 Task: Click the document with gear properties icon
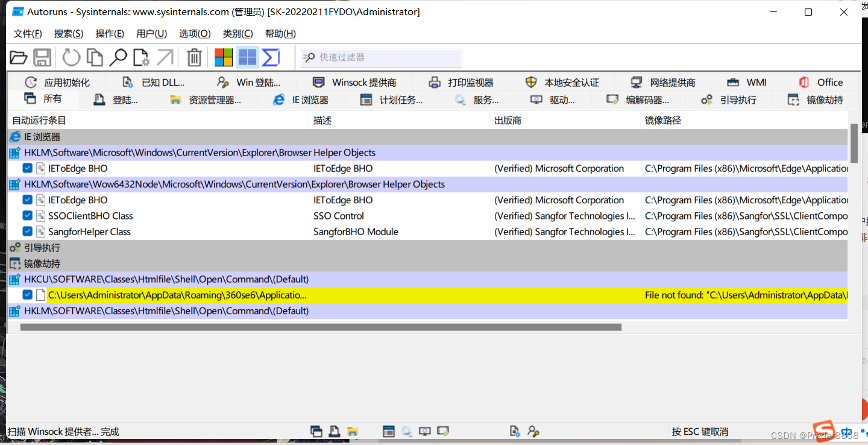click(x=141, y=58)
